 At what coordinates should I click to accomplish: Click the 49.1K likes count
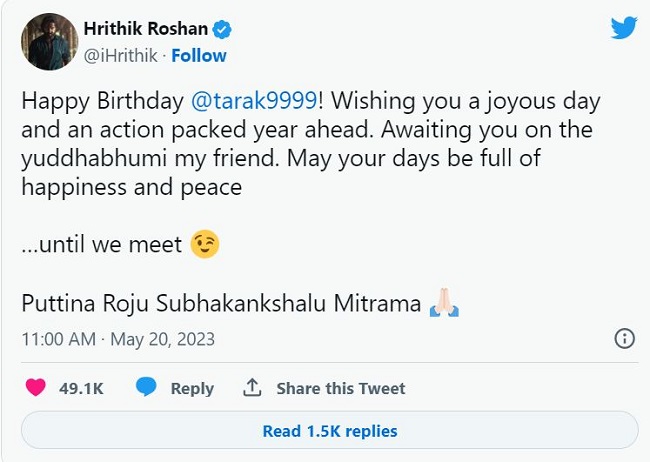(81, 388)
